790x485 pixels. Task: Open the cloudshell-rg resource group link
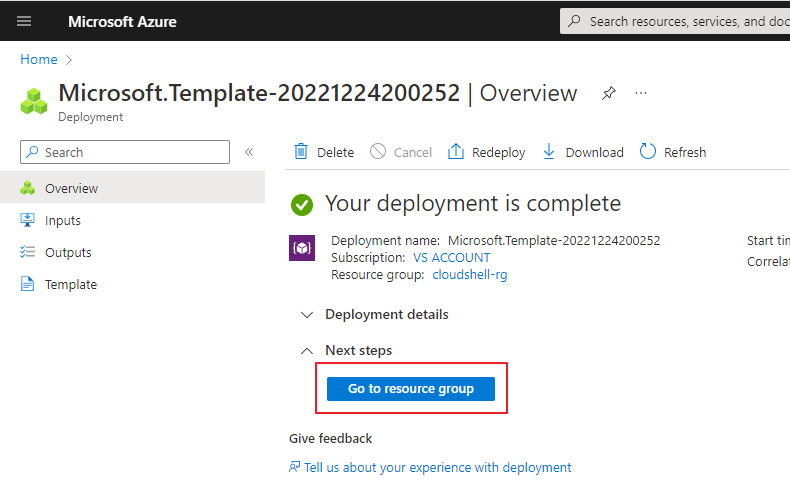coord(469,274)
